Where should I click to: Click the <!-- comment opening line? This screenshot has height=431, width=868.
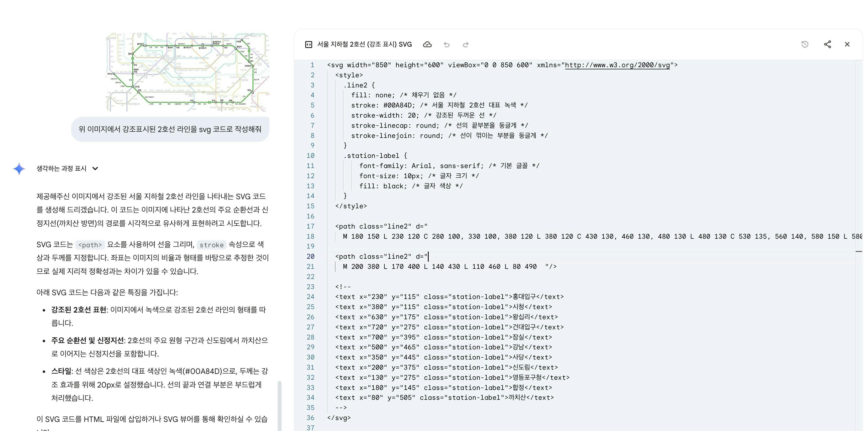click(x=343, y=287)
